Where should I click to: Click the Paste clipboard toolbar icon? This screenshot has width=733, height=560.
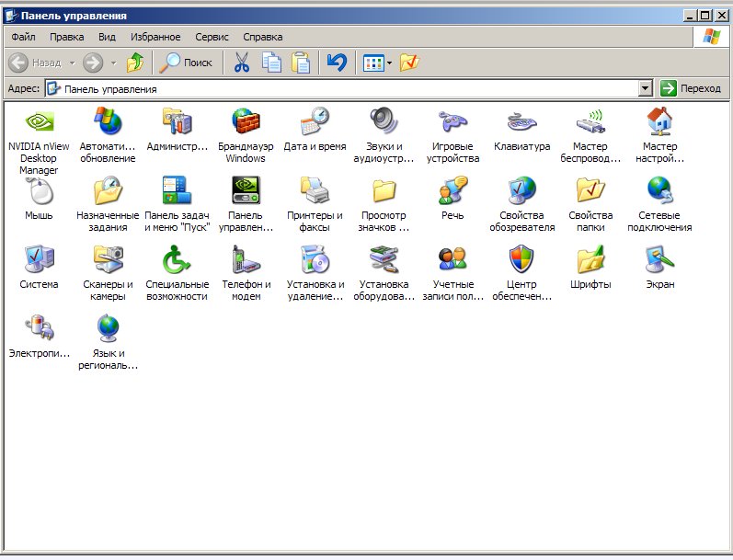[301, 63]
